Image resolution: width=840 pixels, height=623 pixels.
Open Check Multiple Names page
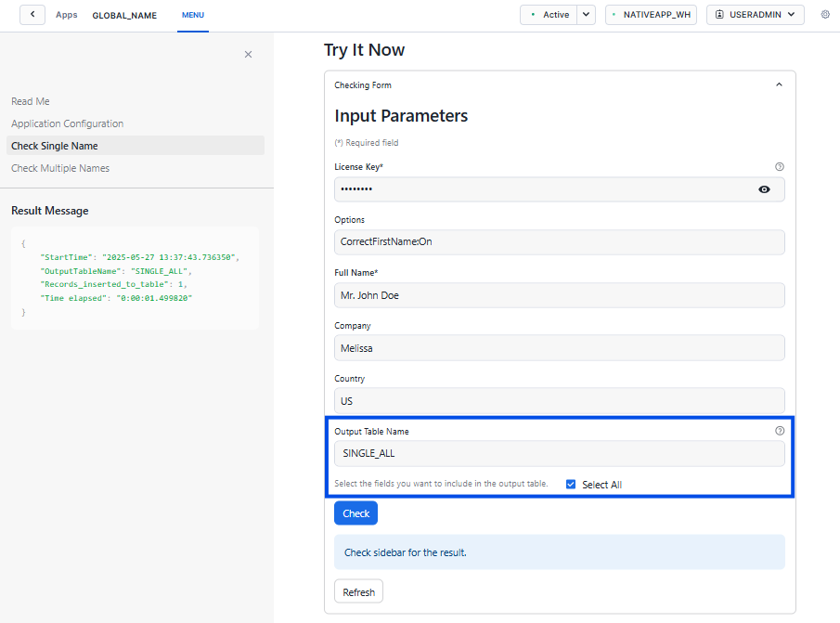tap(60, 168)
